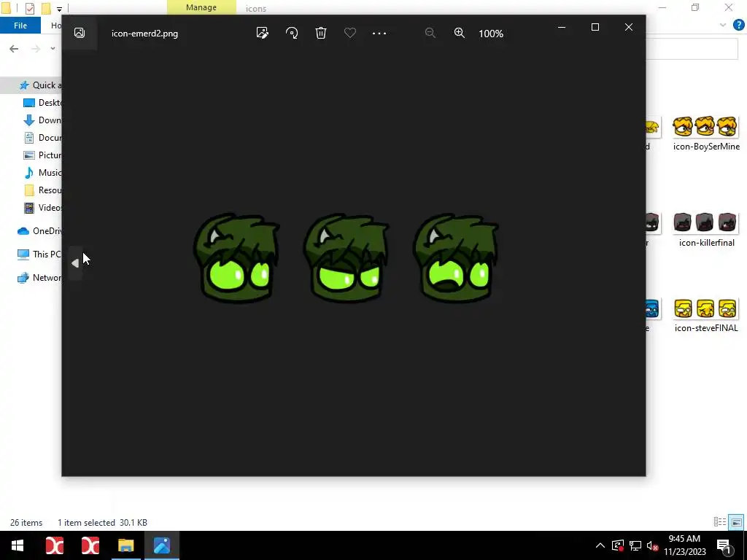Viewport: 747px width, 560px height.
Task: Open the second red app on taskbar
Action: point(90,545)
